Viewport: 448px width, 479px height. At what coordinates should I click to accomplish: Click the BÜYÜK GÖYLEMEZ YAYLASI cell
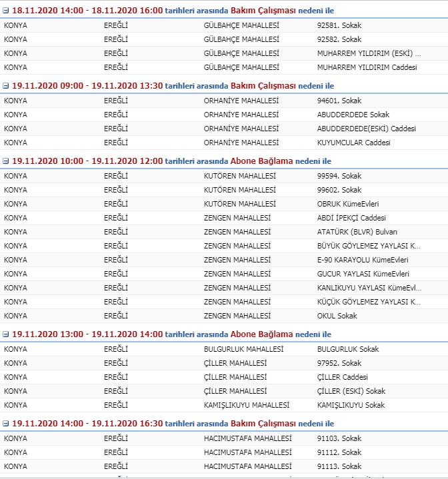pos(369,246)
